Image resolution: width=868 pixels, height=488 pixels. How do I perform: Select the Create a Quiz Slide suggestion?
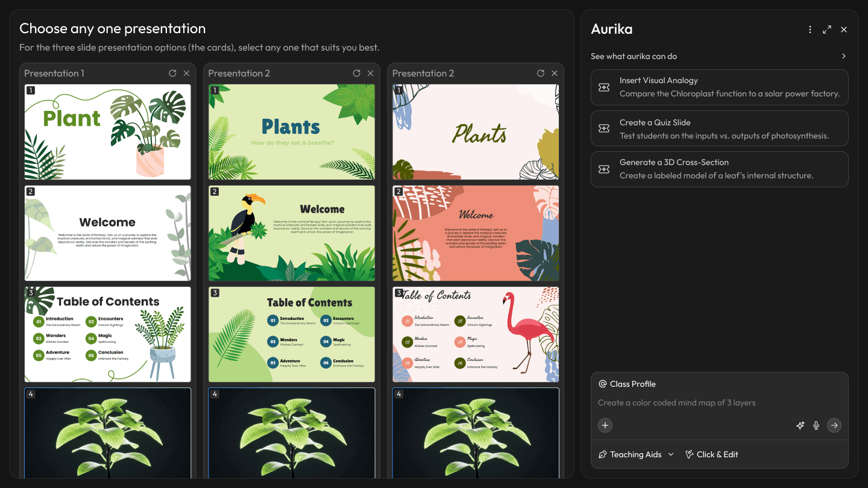(x=720, y=128)
